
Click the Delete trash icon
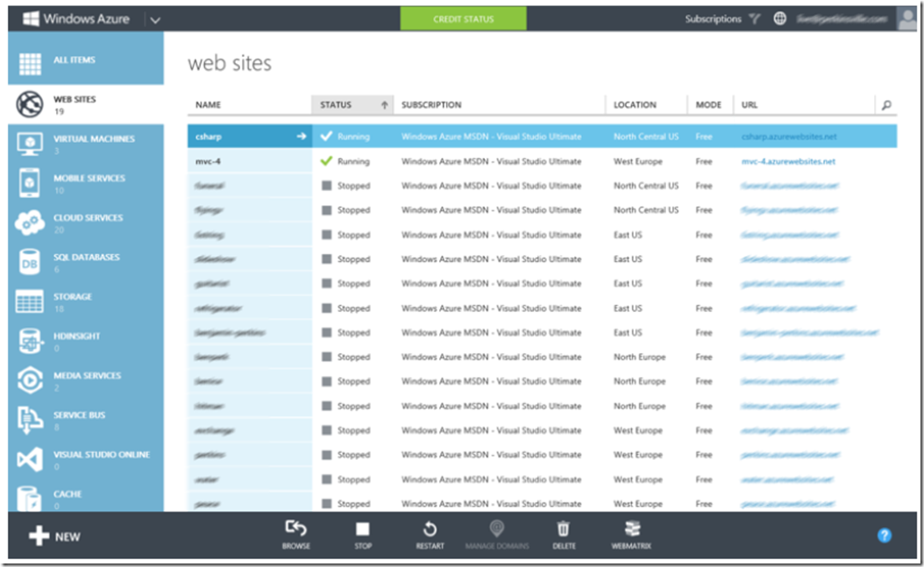coord(564,528)
